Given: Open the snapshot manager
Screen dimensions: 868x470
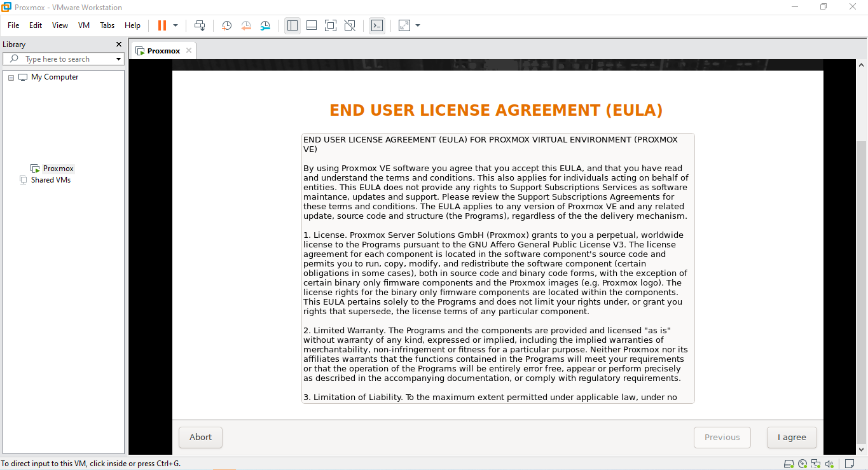Looking at the screenshot, I should [x=265, y=25].
